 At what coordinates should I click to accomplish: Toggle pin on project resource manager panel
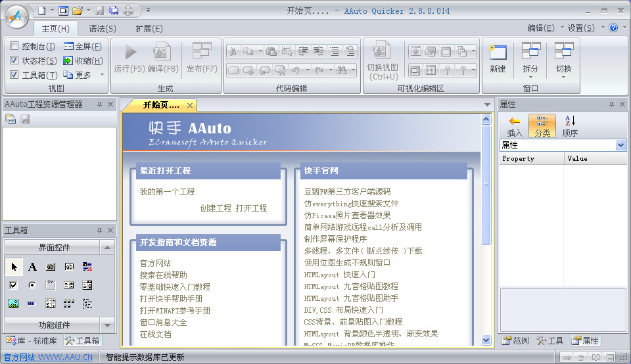click(x=99, y=104)
